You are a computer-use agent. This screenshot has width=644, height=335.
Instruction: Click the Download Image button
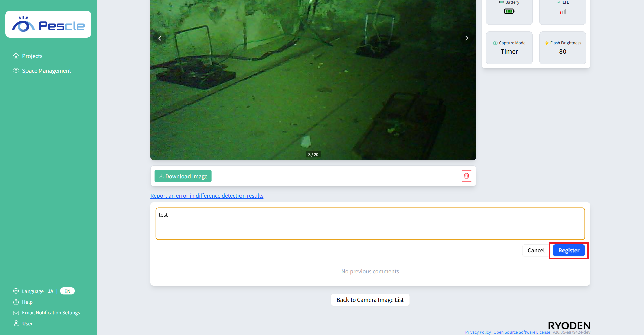pos(183,176)
